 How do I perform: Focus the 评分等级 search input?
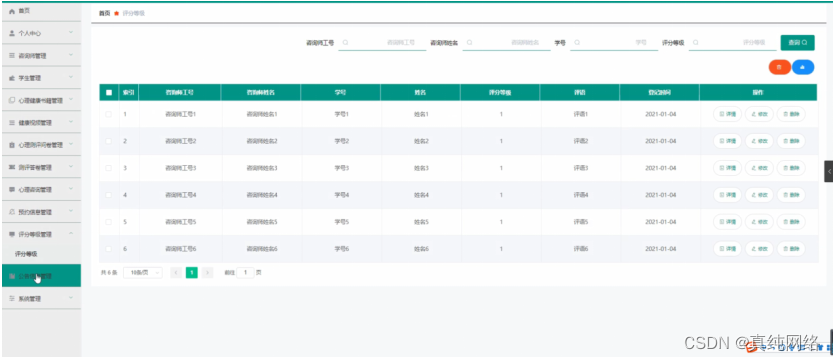pyautogui.click(x=733, y=42)
